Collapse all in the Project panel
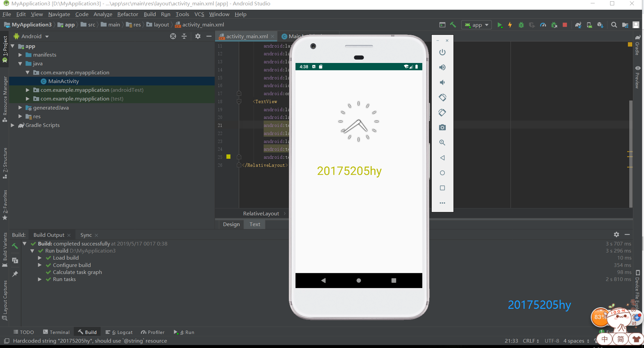 tap(184, 36)
